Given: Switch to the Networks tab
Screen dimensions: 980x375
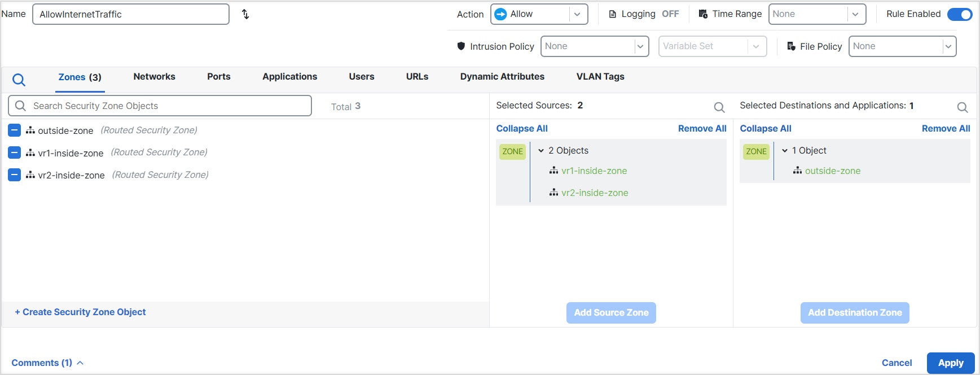Looking at the screenshot, I should 154,77.
